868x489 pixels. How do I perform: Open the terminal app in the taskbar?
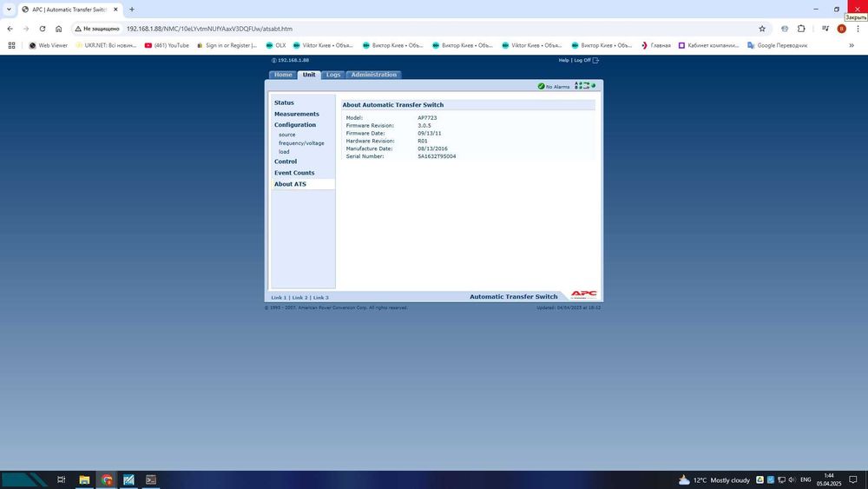150,479
